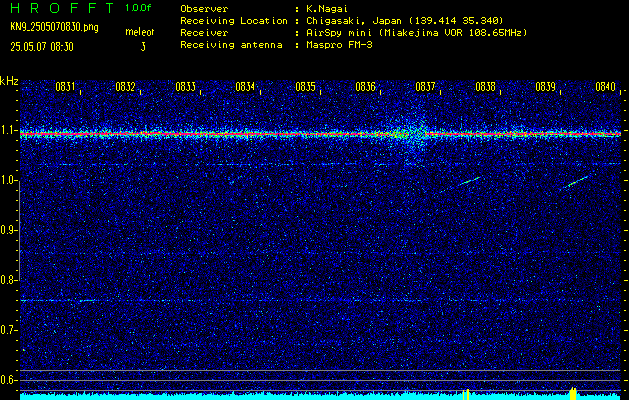
Task: Click the yellow detection marker below 0838 echo
Action: 466,394
